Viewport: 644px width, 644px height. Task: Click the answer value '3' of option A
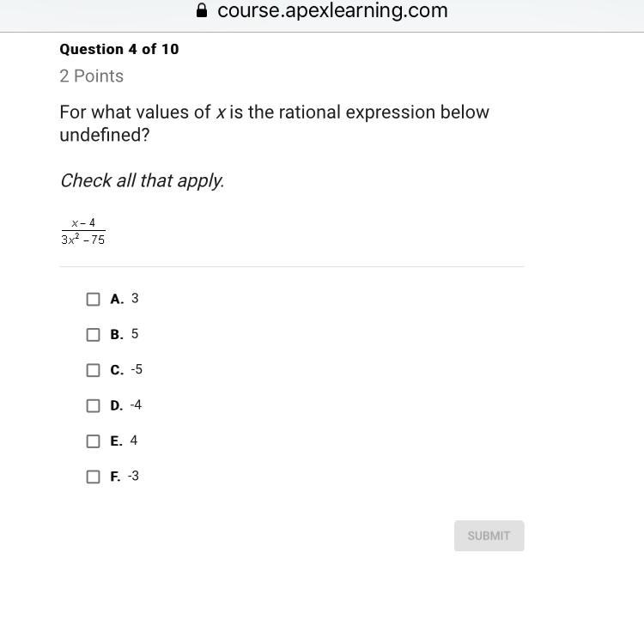135,298
